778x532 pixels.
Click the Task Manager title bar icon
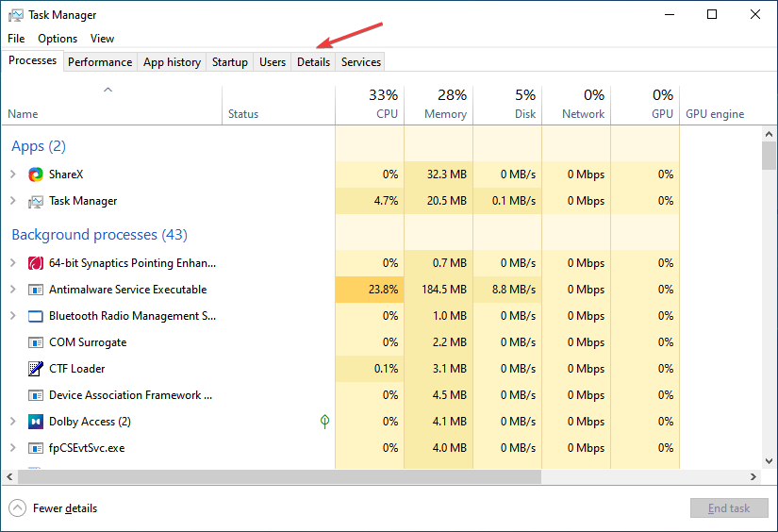click(15, 15)
